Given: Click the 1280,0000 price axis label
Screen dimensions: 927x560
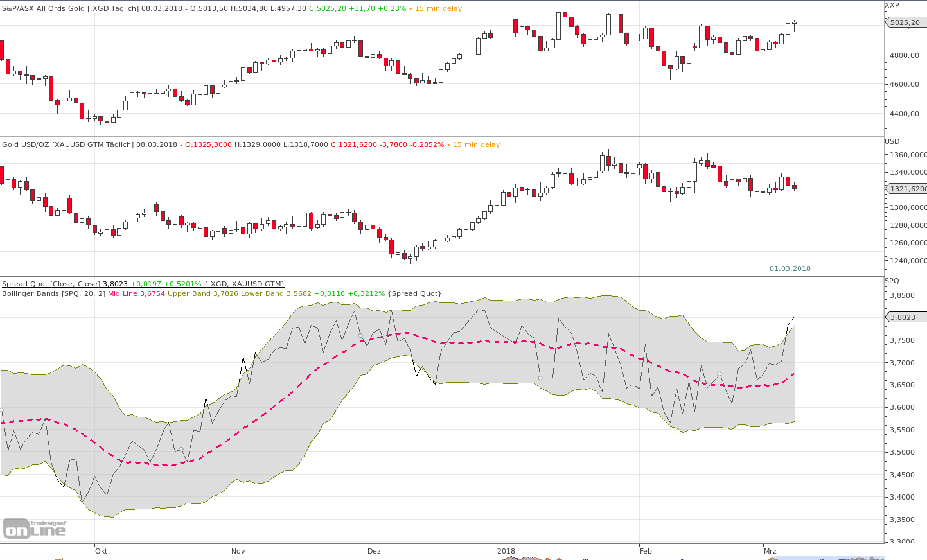Looking at the screenshot, I should 908,225.
